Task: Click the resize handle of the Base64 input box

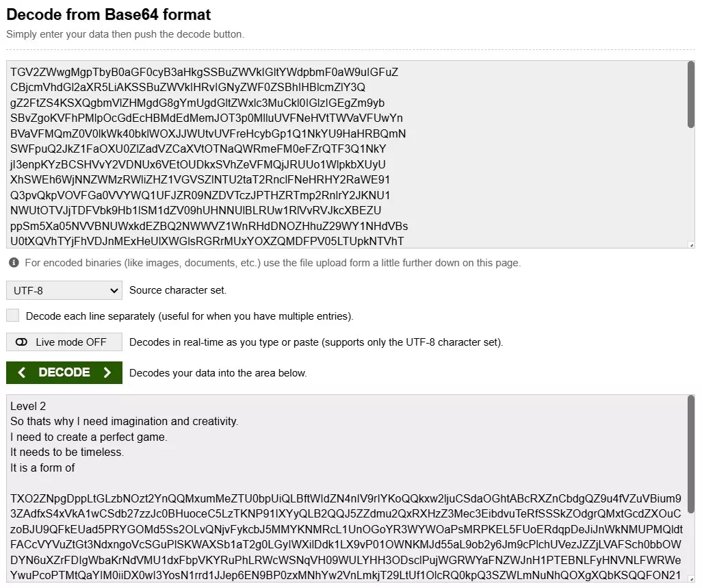Action: click(691, 245)
